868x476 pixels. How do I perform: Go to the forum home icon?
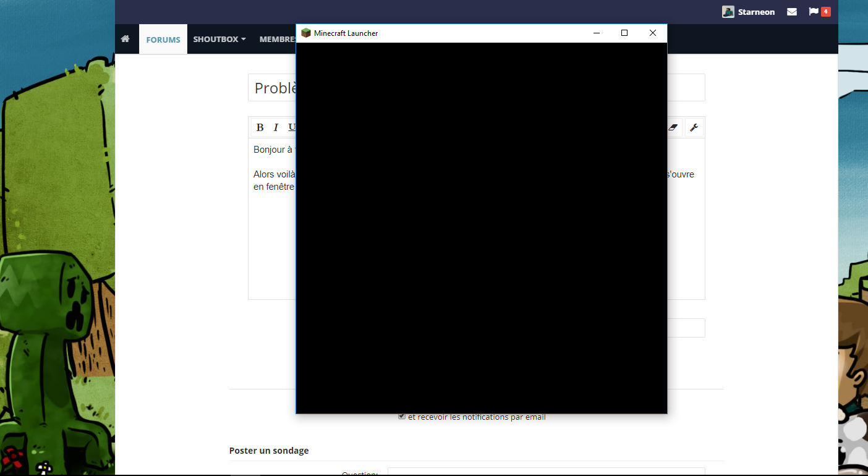tap(126, 39)
